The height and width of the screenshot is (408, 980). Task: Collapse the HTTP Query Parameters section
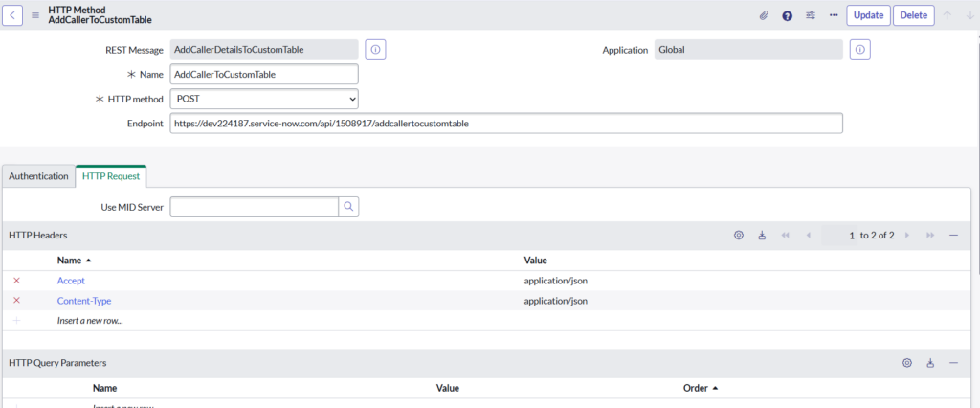coord(953,363)
